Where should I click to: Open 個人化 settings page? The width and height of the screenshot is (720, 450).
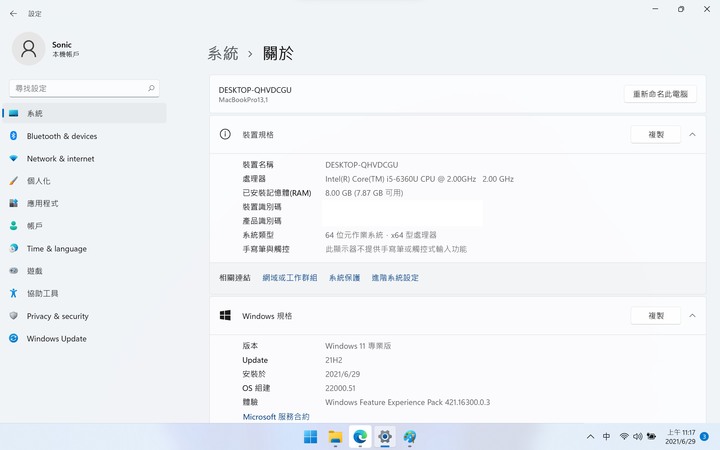tap(84, 181)
